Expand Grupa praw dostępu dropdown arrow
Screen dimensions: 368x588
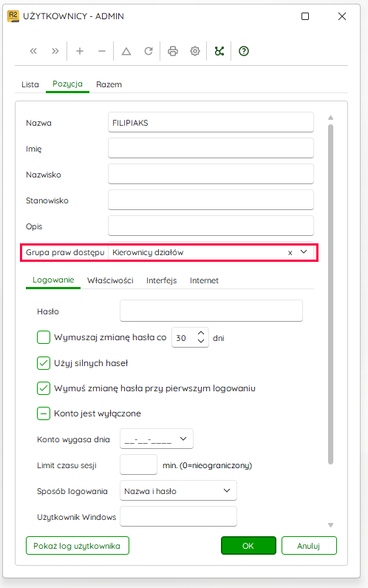tap(304, 252)
